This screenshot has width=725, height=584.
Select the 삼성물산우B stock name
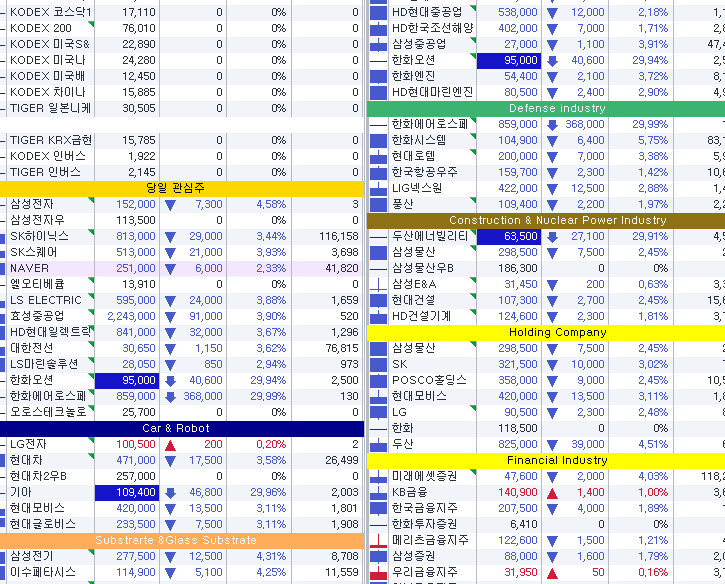[423, 268]
